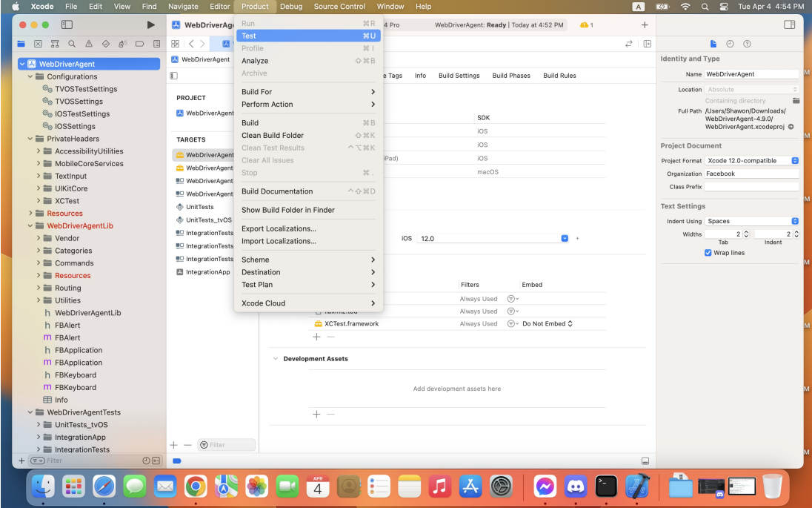812x508 pixels.
Task: Open Terminal from the Dock
Action: 606,486
